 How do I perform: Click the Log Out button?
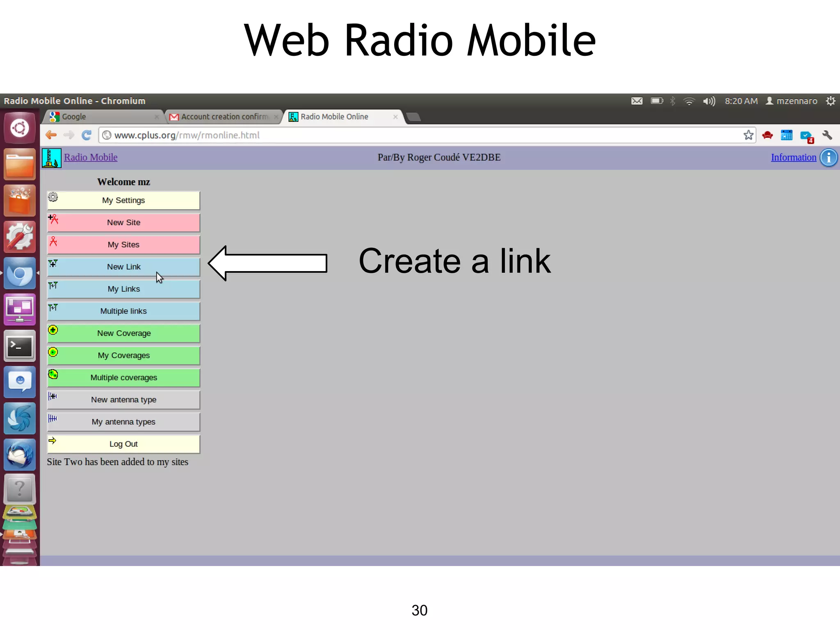tap(123, 444)
